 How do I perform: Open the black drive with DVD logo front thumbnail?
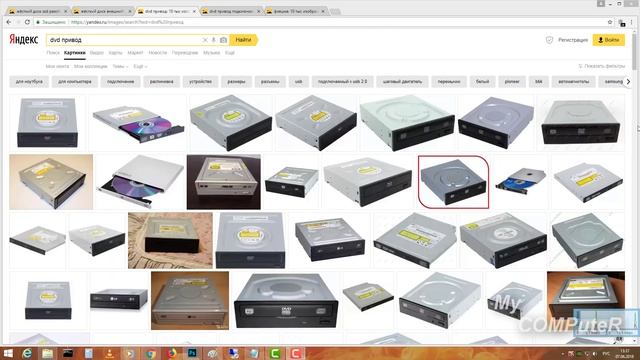[x=286, y=300]
